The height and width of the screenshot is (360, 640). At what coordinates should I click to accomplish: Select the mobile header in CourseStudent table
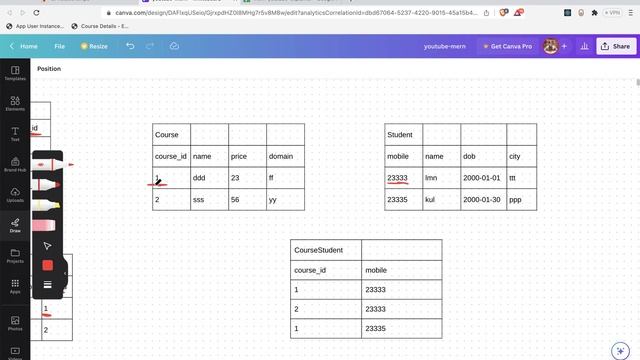click(x=402, y=270)
